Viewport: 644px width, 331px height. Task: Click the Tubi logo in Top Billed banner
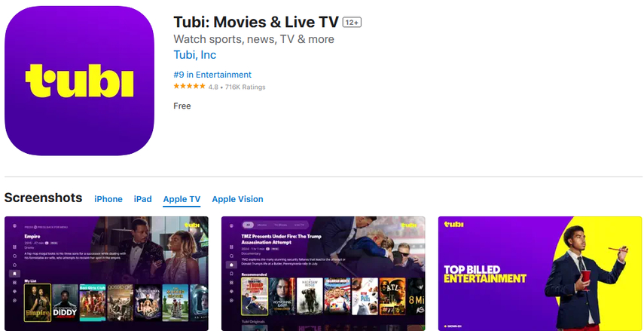point(454,225)
